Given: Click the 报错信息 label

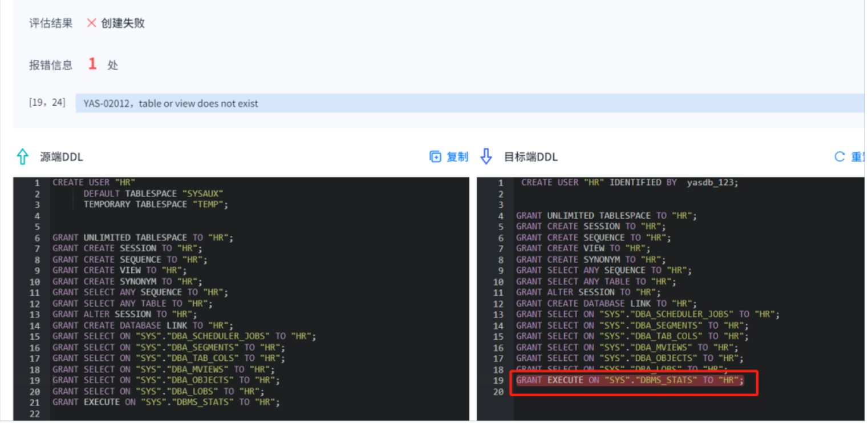Looking at the screenshot, I should coord(51,65).
